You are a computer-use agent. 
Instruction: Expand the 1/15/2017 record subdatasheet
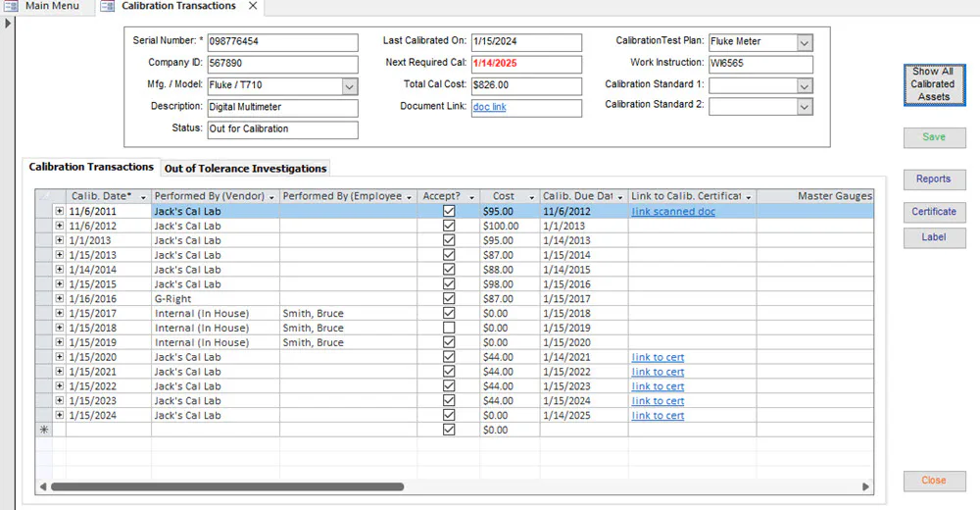pyautogui.click(x=59, y=313)
